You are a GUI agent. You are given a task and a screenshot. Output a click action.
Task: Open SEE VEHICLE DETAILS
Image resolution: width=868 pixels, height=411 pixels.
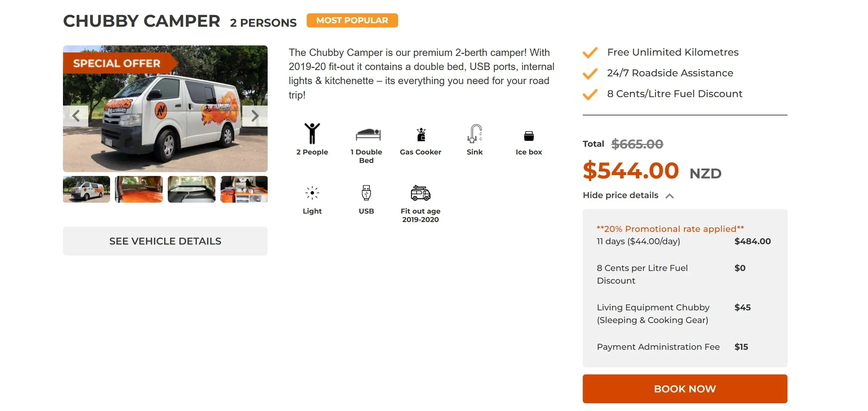click(165, 241)
